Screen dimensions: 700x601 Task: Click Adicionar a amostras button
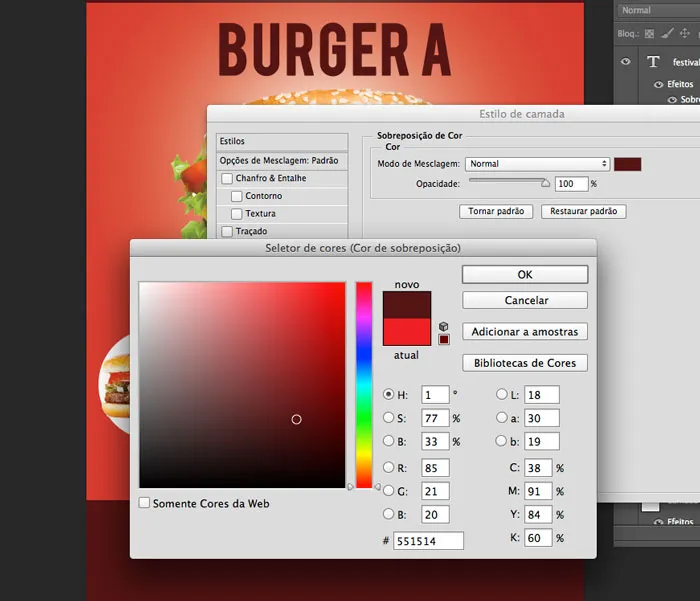click(x=525, y=332)
